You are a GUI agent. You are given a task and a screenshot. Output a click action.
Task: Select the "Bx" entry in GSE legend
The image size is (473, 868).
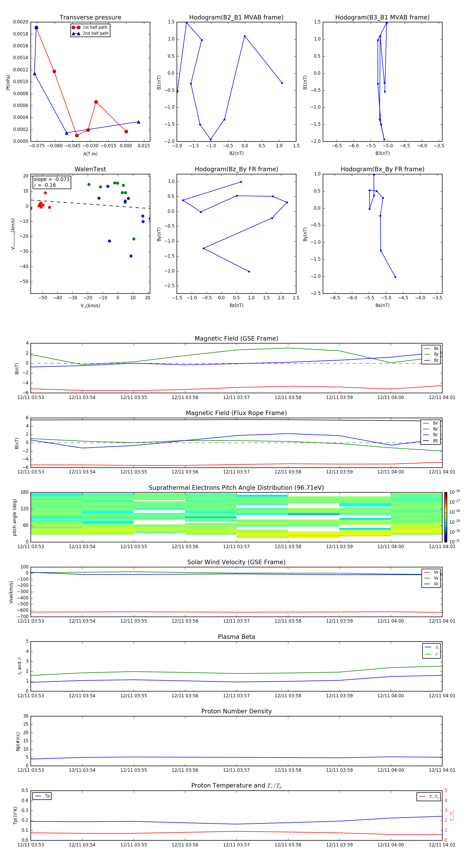point(431,349)
